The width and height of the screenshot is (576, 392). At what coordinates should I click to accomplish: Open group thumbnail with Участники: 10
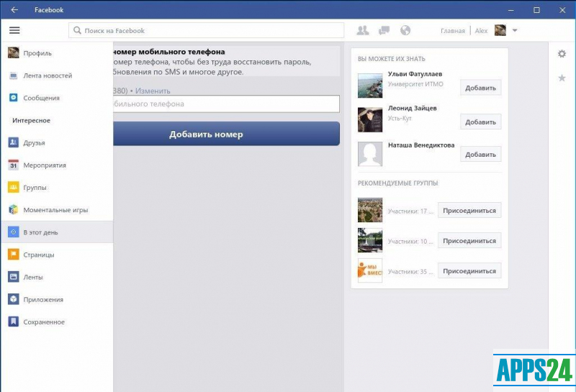click(x=370, y=240)
